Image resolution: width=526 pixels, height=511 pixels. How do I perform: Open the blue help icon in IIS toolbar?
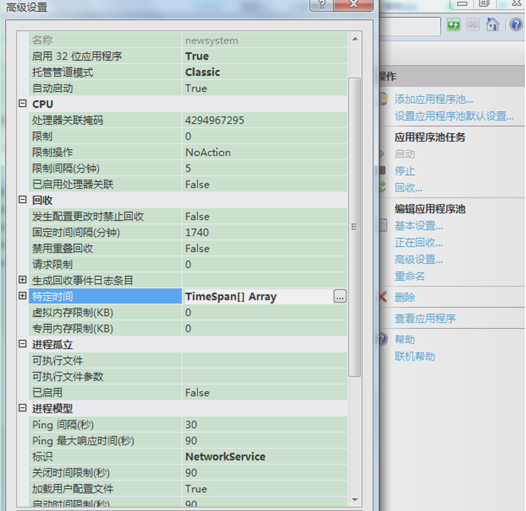(x=516, y=24)
